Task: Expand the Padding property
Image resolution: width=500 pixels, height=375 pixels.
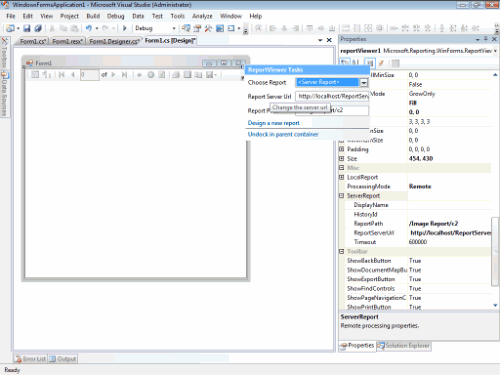Action: (342, 149)
